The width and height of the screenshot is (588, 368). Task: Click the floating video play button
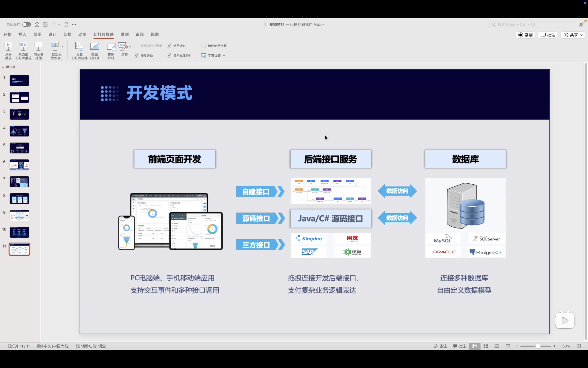pos(565,321)
